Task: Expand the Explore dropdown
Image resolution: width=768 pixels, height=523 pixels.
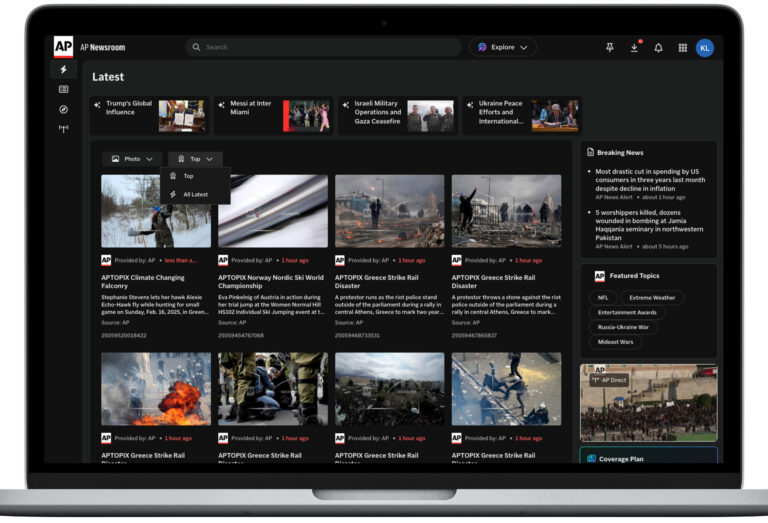Action: 503,47
